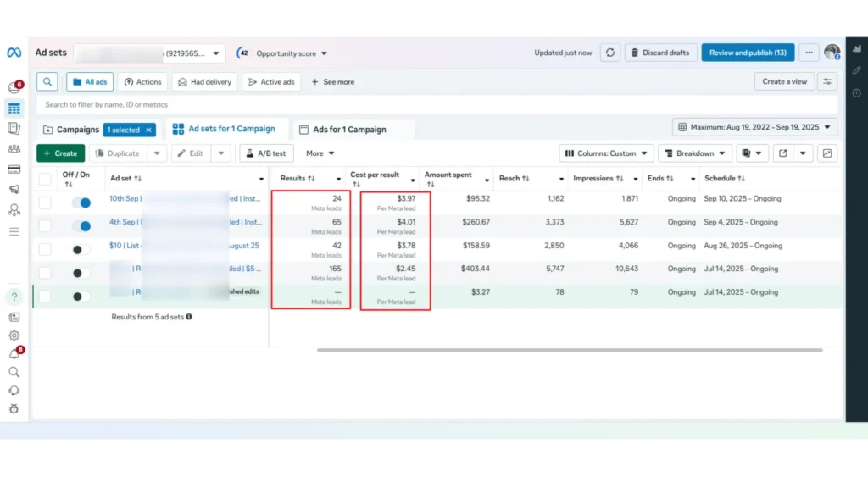Open the right rail pencil edit icon
868x488 pixels.
point(857,70)
